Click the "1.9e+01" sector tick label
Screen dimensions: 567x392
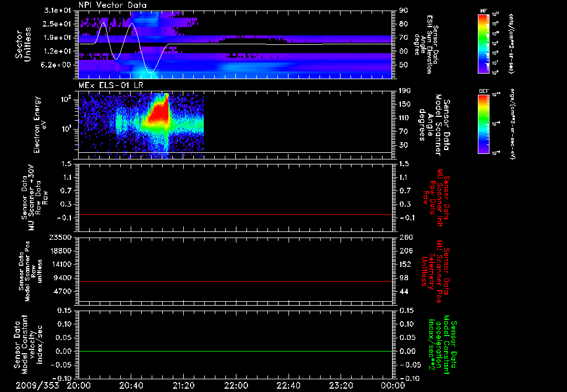click(56, 38)
